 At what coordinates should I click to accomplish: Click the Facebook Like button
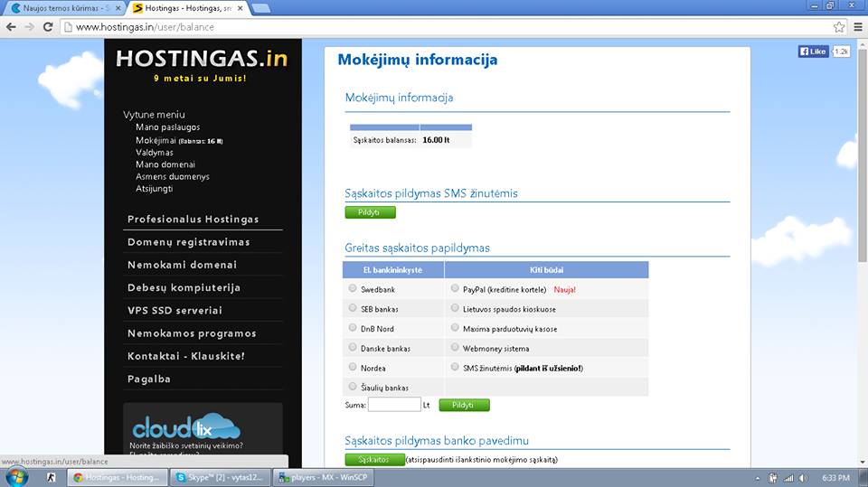[813, 52]
